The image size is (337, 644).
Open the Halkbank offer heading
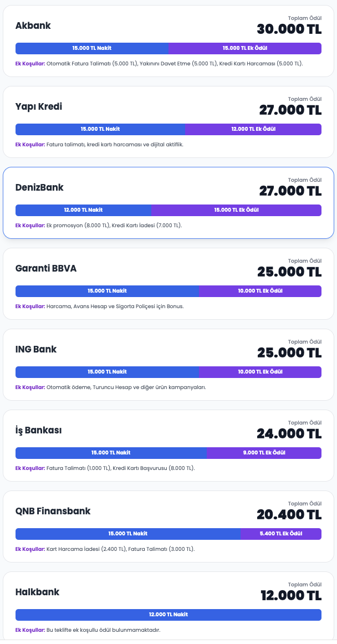coord(37,592)
